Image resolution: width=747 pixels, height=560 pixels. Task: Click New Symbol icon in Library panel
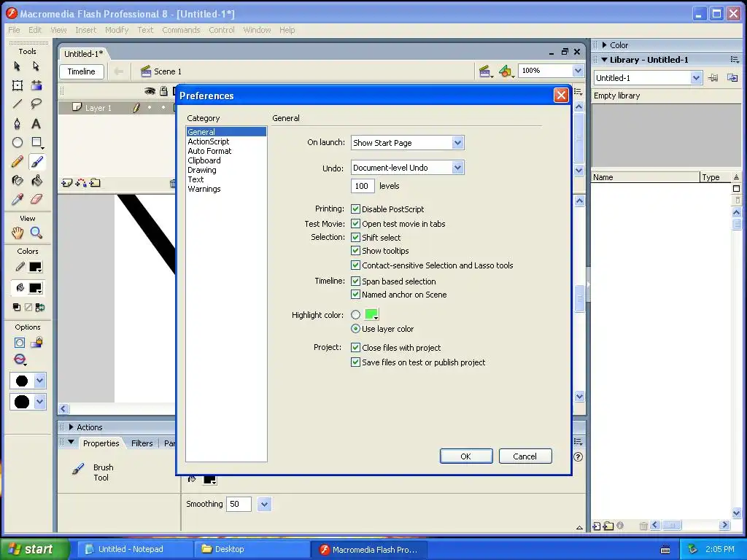(597, 526)
